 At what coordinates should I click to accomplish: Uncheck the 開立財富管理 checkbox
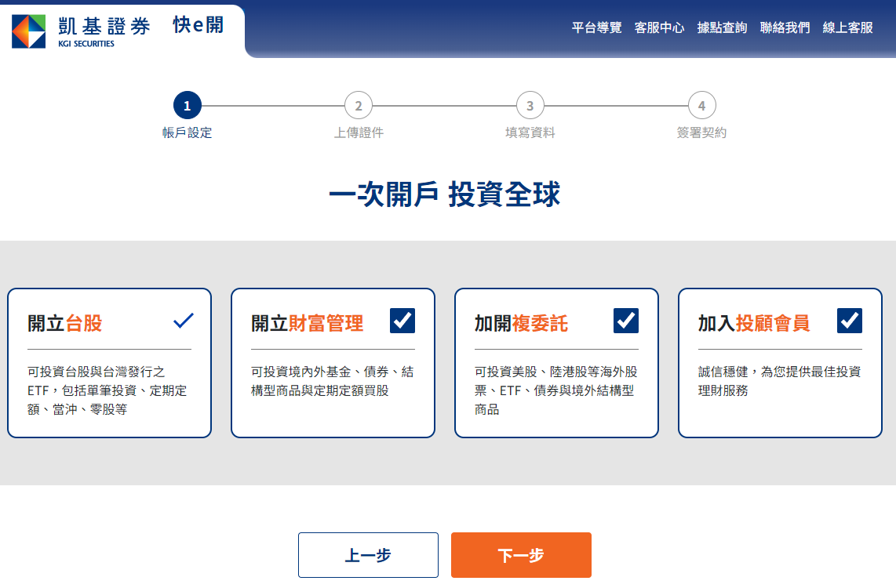click(402, 321)
